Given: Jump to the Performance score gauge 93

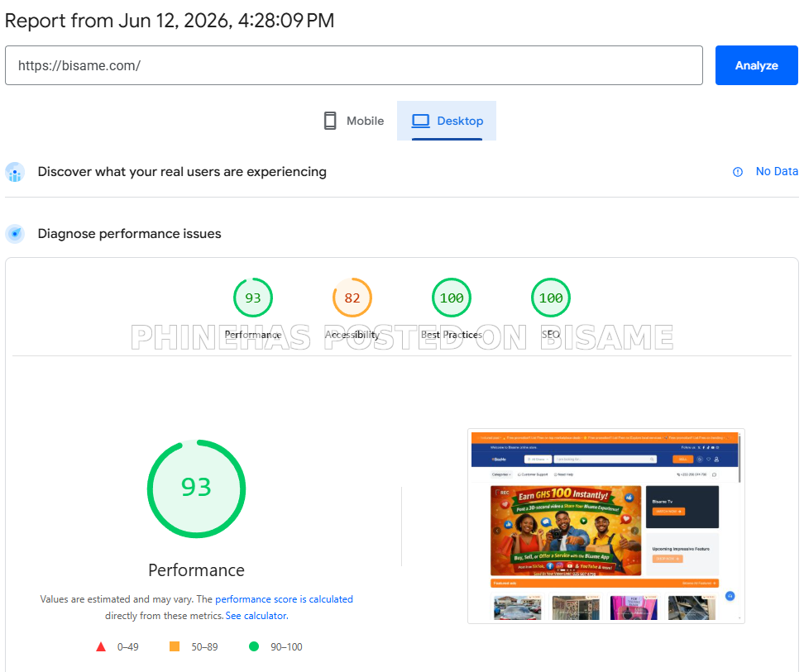Looking at the screenshot, I should pos(253,298).
